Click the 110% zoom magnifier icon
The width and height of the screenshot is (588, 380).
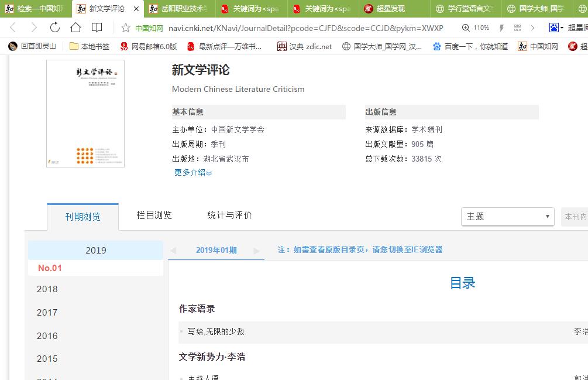tap(466, 28)
